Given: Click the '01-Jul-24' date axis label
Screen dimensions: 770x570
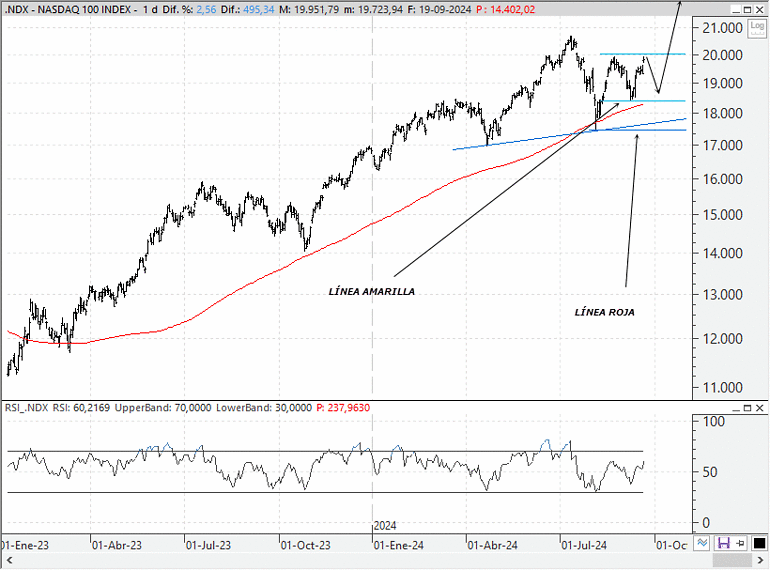Looking at the screenshot, I should coord(584,545).
